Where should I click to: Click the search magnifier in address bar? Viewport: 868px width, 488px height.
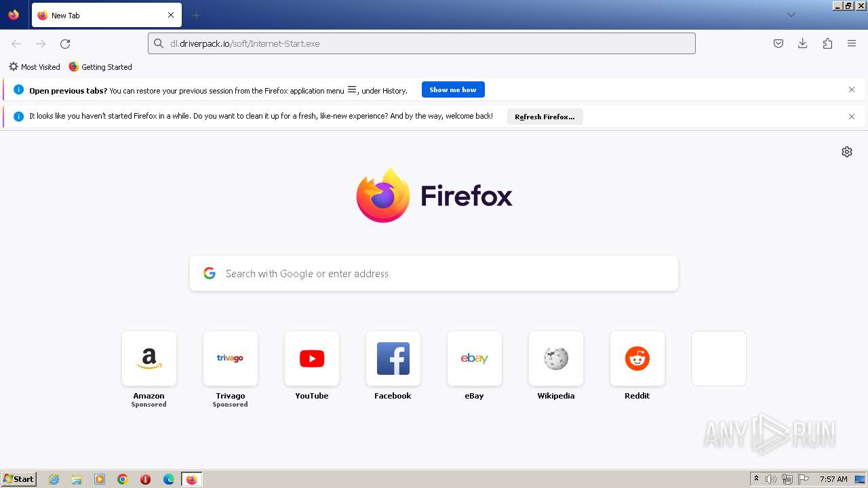click(159, 43)
